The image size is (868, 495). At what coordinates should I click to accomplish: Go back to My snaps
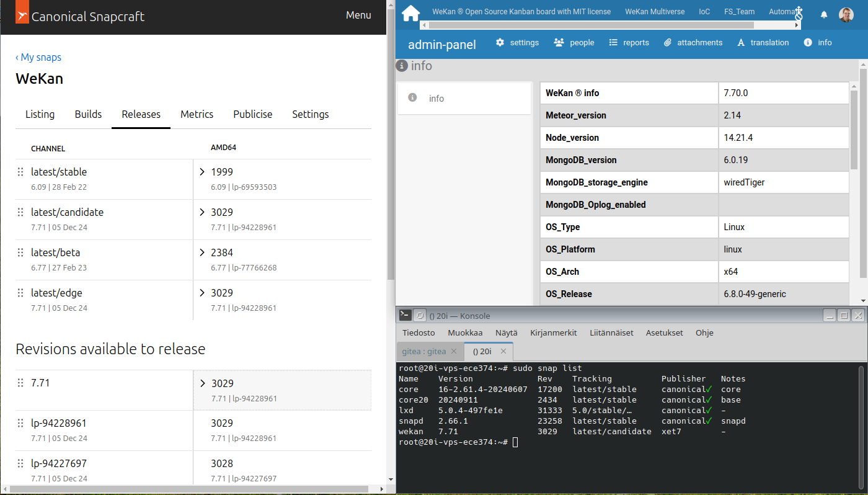[x=38, y=57]
